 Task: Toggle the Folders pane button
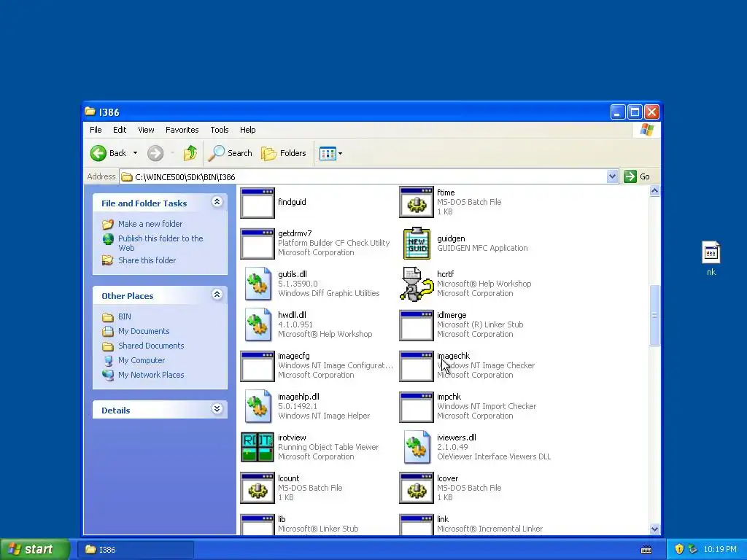284,153
